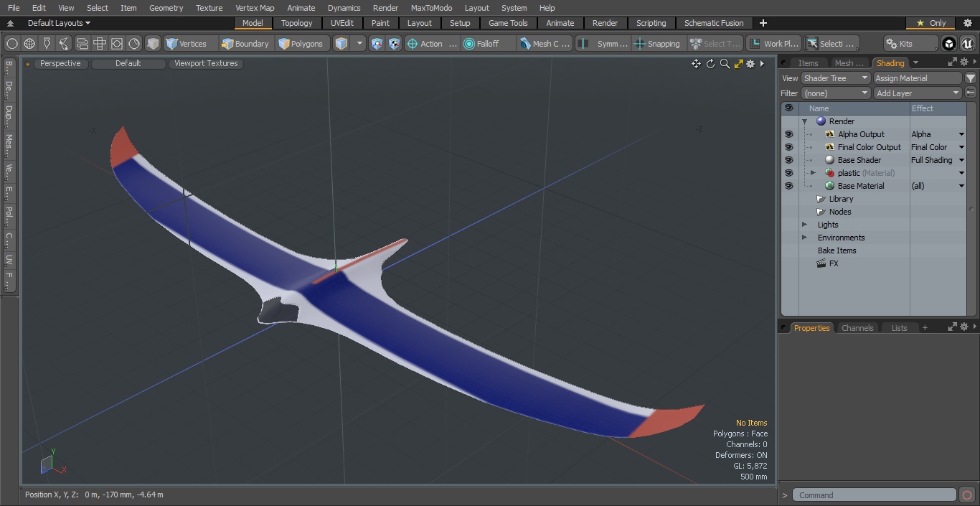
Task: Open the Unity bridge cube icon
Action: pyautogui.click(x=949, y=44)
